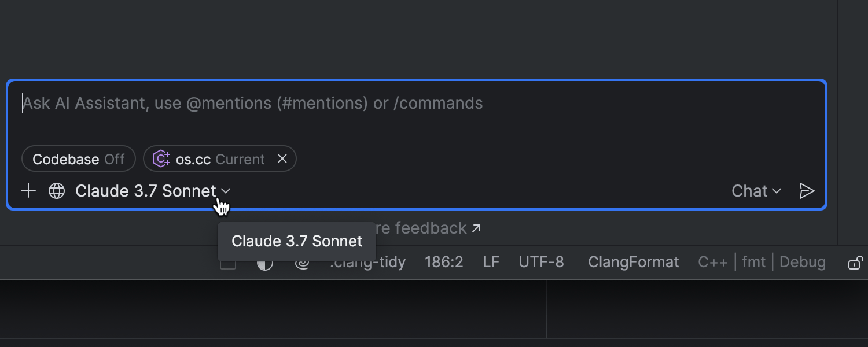Image resolution: width=868 pixels, height=347 pixels.
Task: Click the half-filled circle status bar icon
Action: tap(264, 264)
